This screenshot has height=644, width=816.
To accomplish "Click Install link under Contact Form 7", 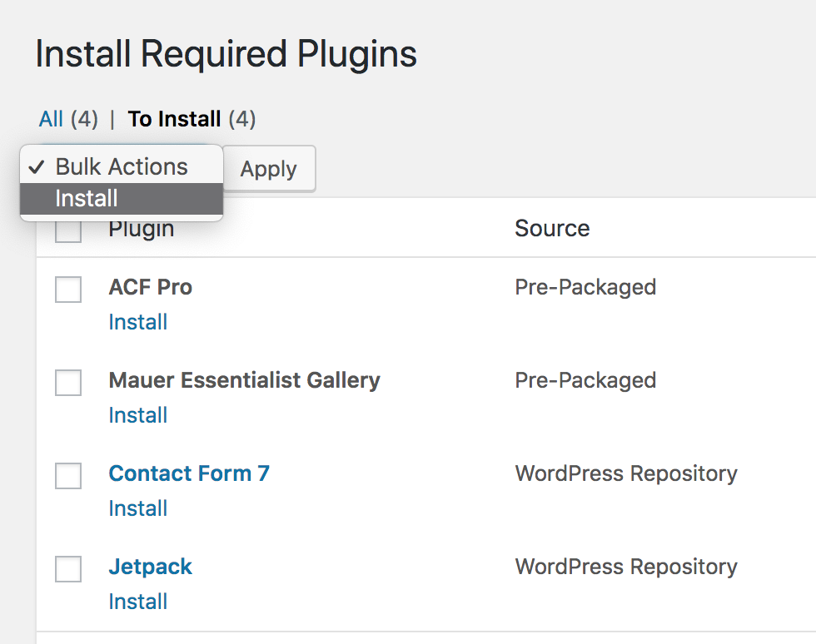I will click(138, 508).
